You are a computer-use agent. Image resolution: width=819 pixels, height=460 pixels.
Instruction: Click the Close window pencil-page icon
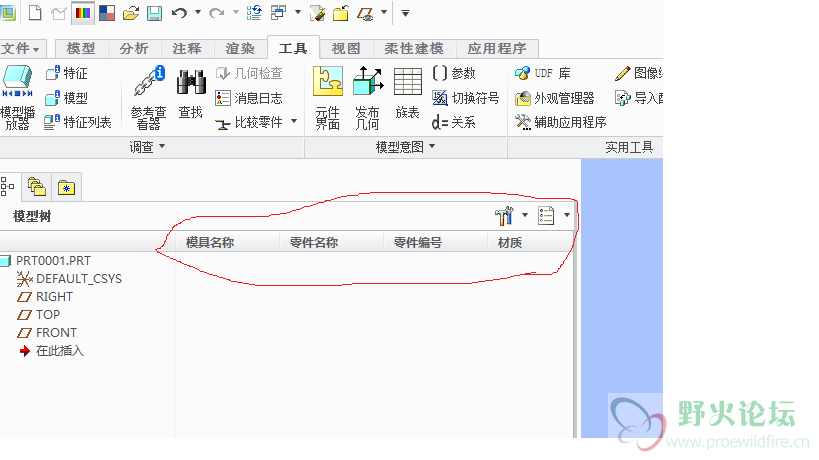[317, 13]
